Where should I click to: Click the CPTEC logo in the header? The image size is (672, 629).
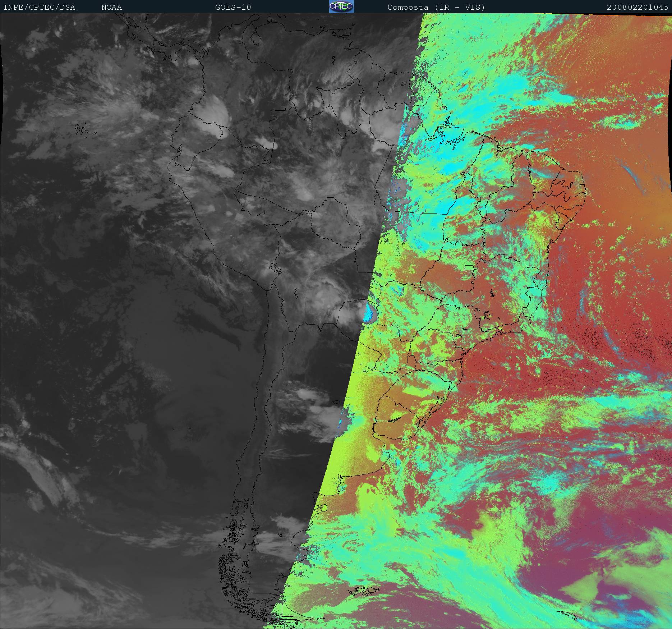pyautogui.click(x=341, y=7)
